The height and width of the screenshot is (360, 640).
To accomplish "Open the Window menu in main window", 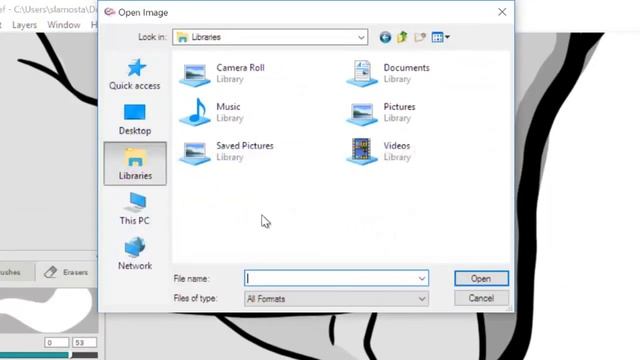I will tap(64, 25).
